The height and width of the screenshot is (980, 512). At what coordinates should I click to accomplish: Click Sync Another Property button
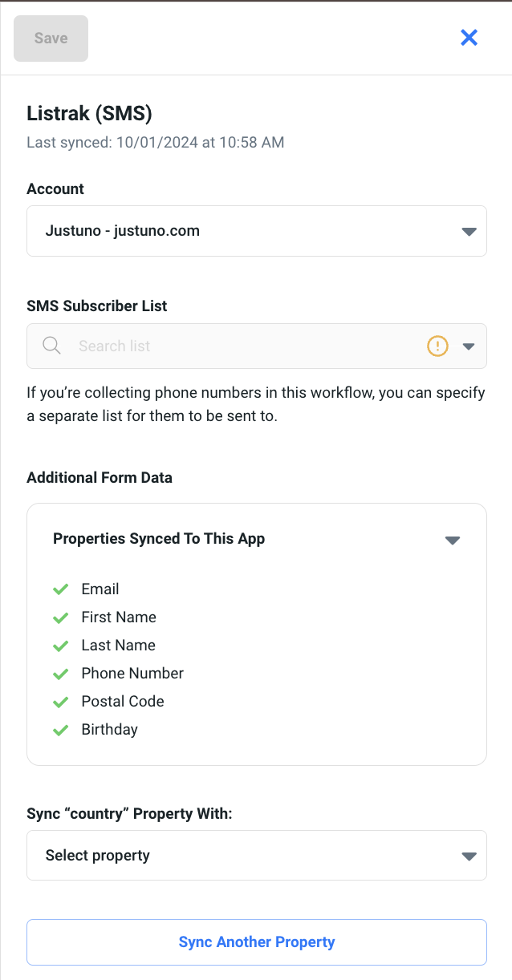coord(256,942)
